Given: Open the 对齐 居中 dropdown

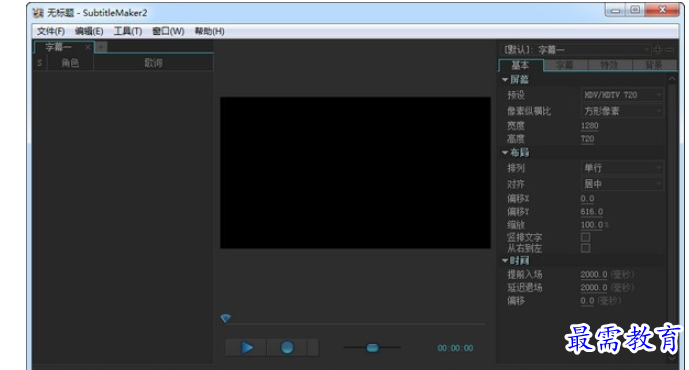Looking at the screenshot, I should pyautogui.click(x=622, y=184).
